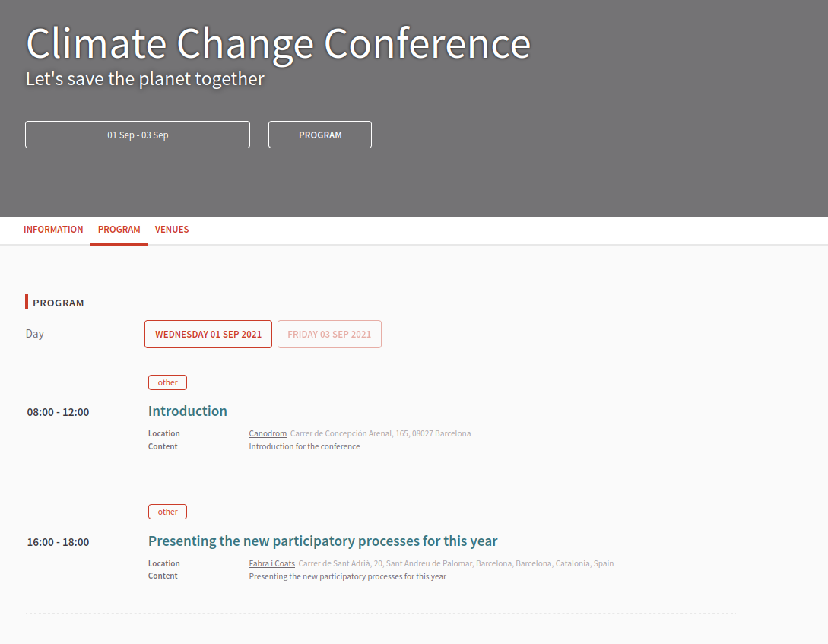Image resolution: width=828 pixels, height=644 pixels.
Task: Click the 16:00 - 18:00 time slot
Action: (58, 542)
